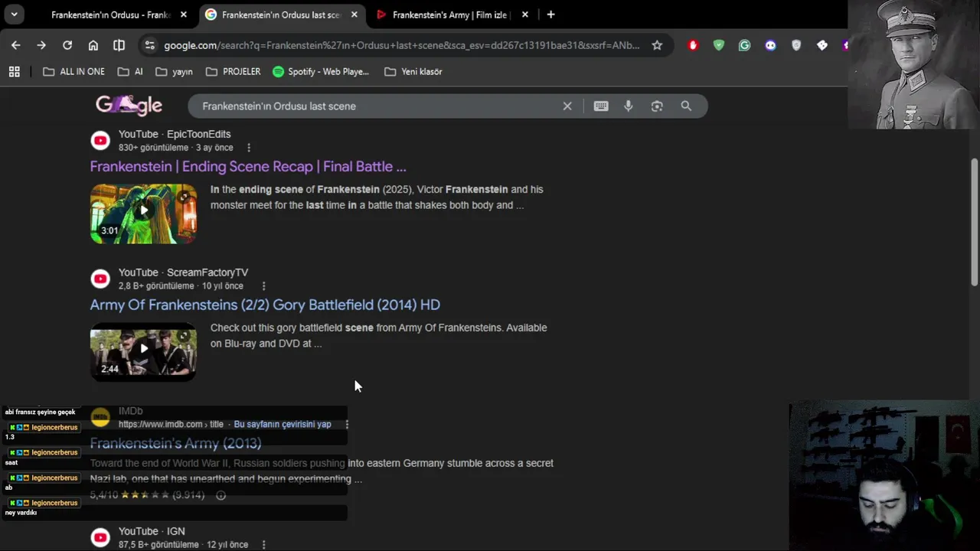Open the apps grid in bookmarks bar
The width and height of the screenshot is (980, 551).
pos(14,71)
